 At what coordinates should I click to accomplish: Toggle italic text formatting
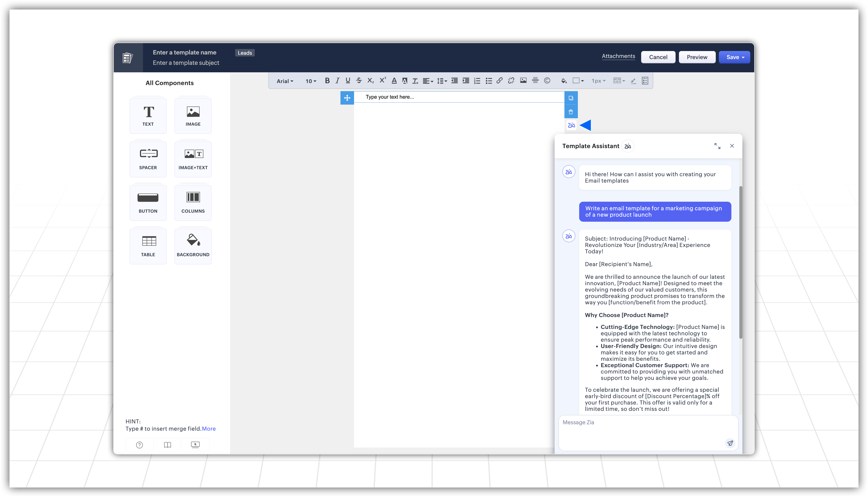click(x=337, y=81)
